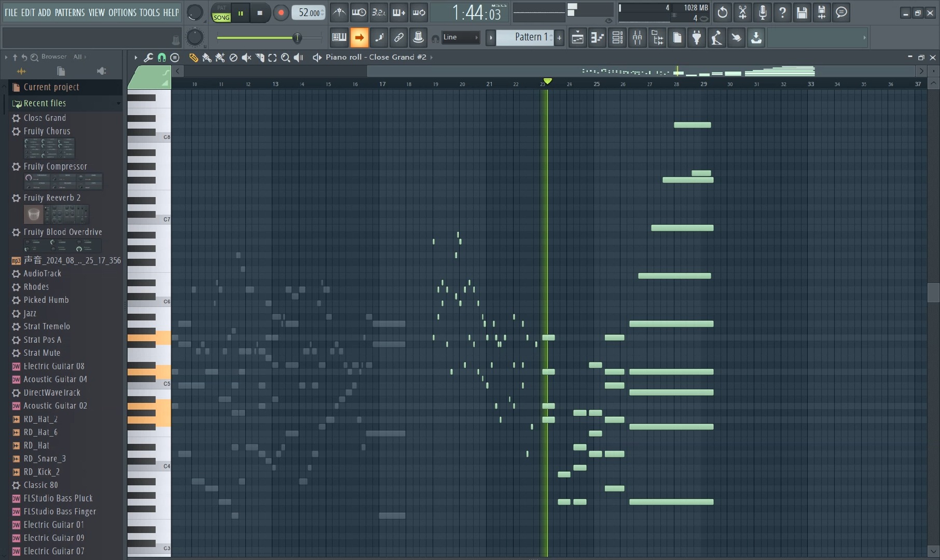Open the Mixer icon
940x560 pixels.
[x=637, y=37]
